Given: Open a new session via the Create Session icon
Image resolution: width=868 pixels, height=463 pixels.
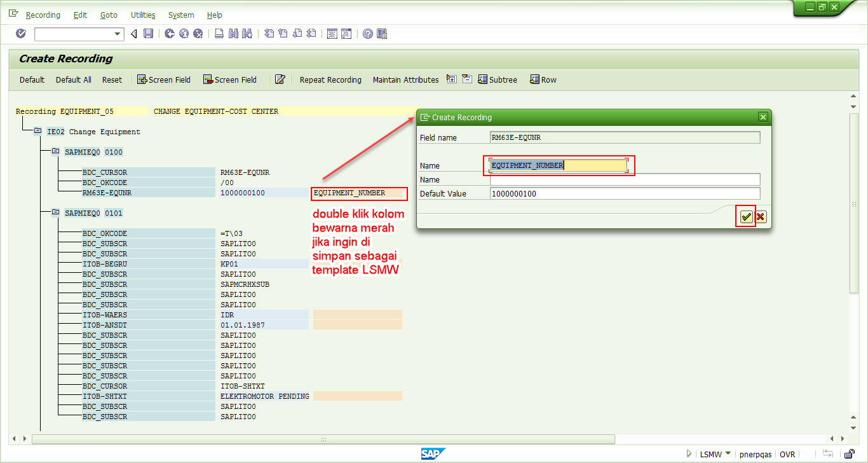Looking at the screenshot, I should [x=332, y=34].
